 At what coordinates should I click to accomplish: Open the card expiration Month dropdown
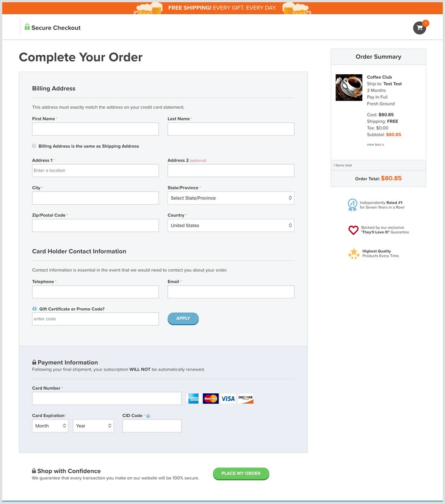tap(50, 426)
